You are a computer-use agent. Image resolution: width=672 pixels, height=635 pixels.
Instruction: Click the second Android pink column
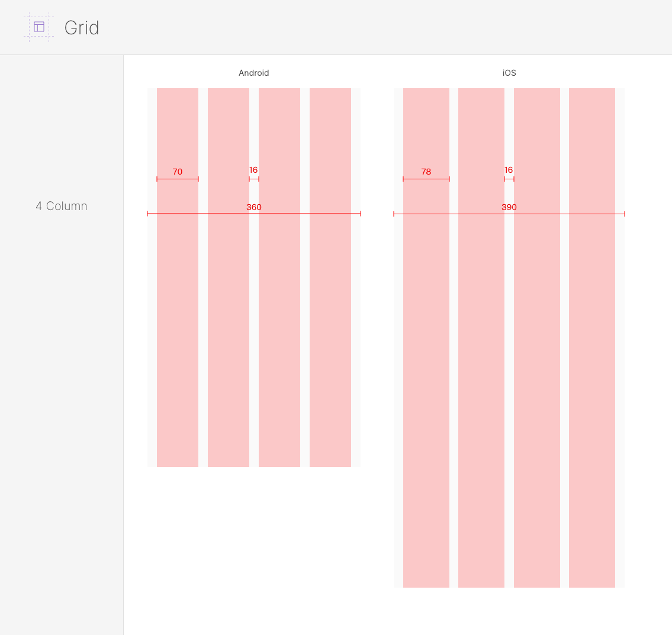(229, 277)
